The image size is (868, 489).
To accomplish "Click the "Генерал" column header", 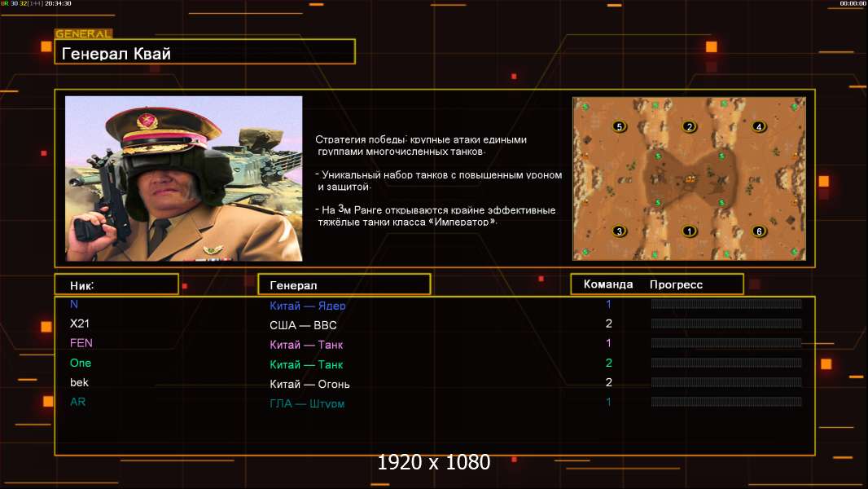I will [344, 284].
